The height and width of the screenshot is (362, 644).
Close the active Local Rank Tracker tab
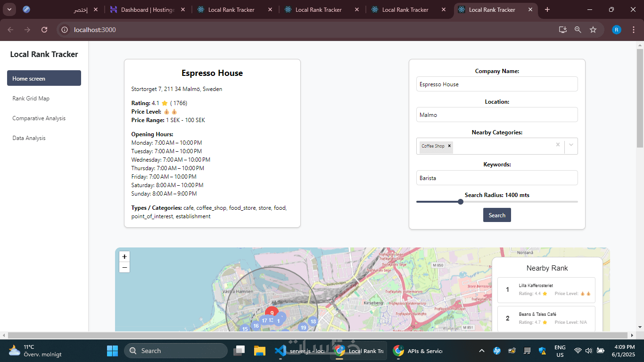click(530, 9)
